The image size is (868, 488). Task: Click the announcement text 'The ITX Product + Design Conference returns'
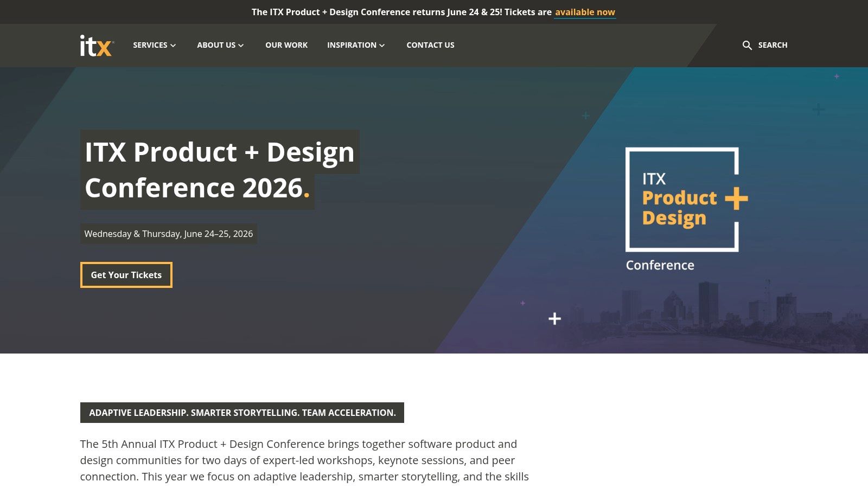(401, 12)
